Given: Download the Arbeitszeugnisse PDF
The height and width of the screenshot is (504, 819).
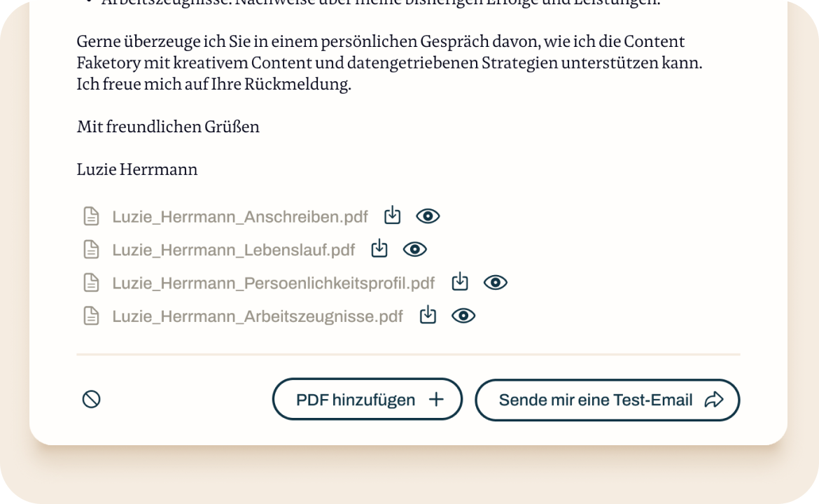Looking at the screenshot, I should (427, 315).
